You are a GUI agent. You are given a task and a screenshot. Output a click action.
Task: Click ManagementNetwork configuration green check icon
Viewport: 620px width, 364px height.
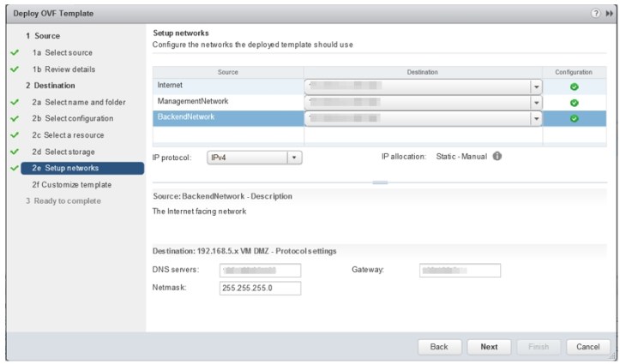(574, 103)
